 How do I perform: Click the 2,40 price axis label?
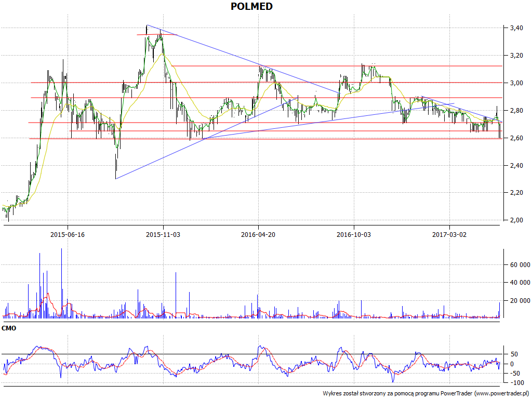pyautogui.click(x=516, y=165)
